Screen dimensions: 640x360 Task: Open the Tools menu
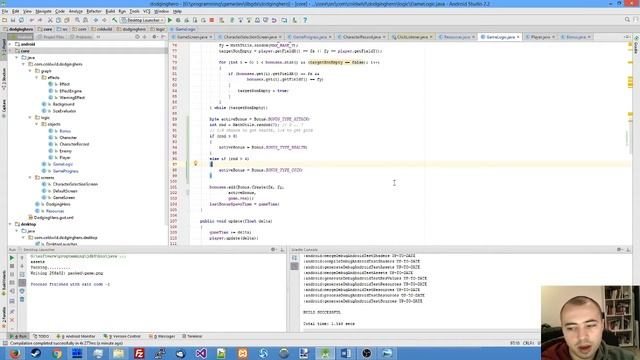[x=134, y=11]
